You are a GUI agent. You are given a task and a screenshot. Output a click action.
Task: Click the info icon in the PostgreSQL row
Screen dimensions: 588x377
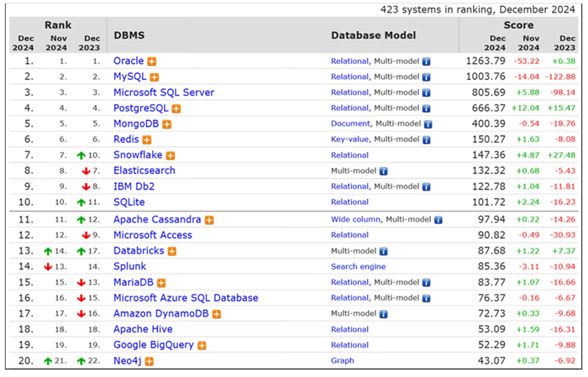tap(426, 108)
